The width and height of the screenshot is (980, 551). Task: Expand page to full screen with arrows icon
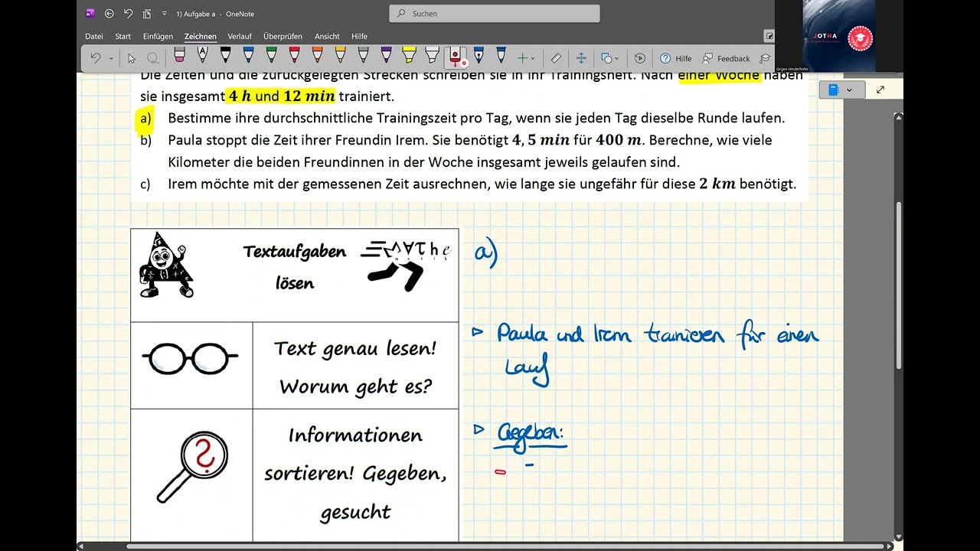pos(880,90)
